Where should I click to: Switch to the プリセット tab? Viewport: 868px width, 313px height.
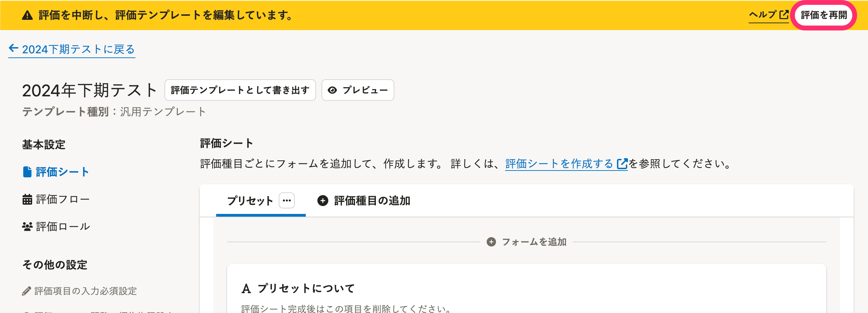250,201
